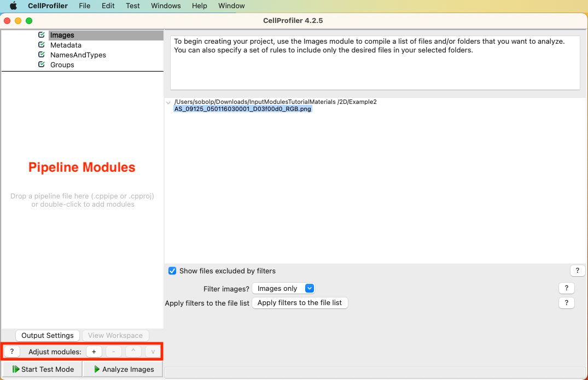Click the move module up arrow icon
The image size is (588, 380).
click(133, 352)
